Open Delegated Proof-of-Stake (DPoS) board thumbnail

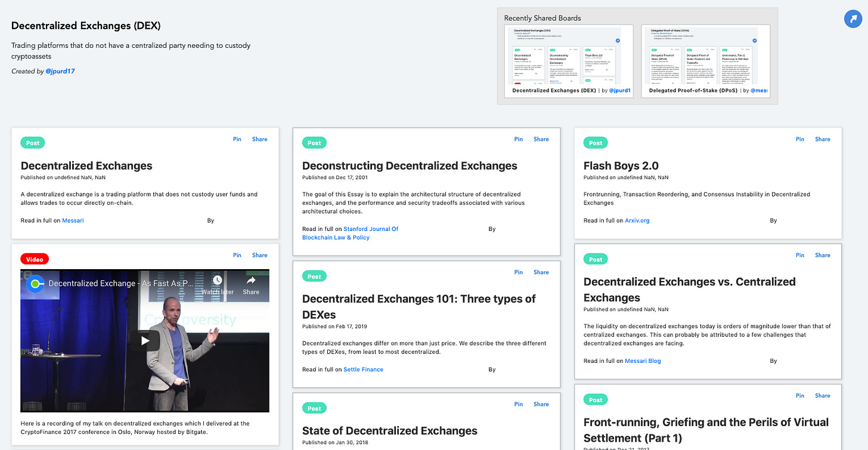pos(706,60)
